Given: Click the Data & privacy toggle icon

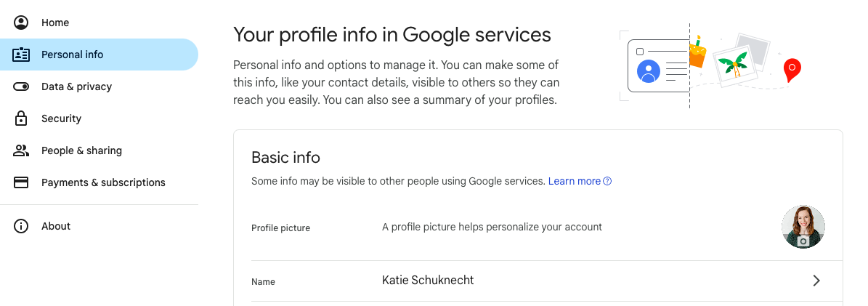Looking at the screenshot, I should pos(21,86).
